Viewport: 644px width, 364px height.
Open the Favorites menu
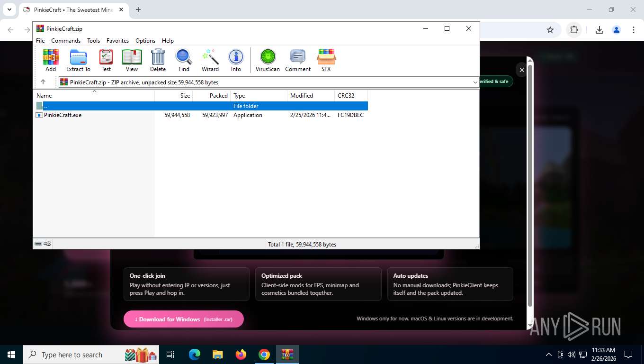(117, 41)
